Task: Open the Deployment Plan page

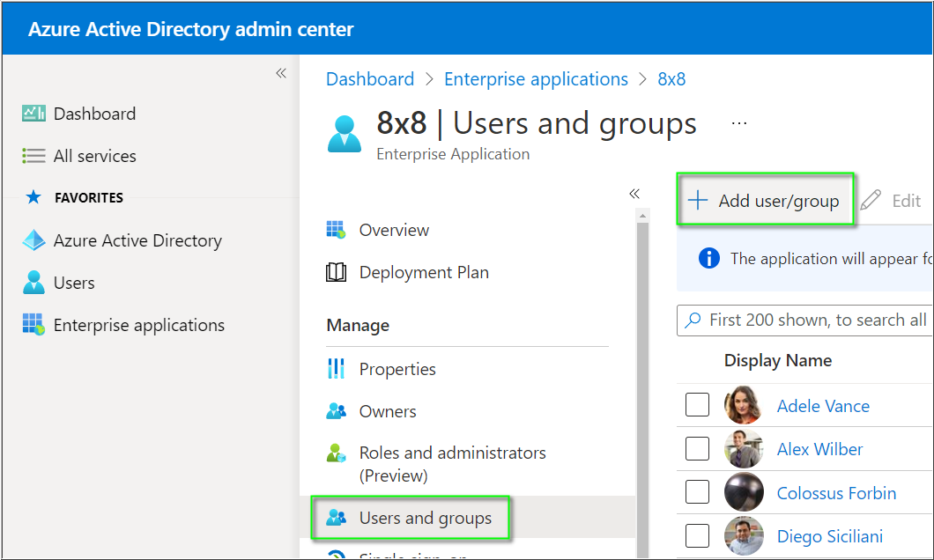Action: tap(424, 273)
